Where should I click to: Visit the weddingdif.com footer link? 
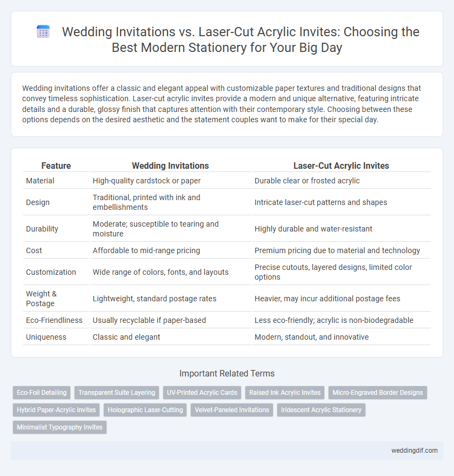(414, 451)
